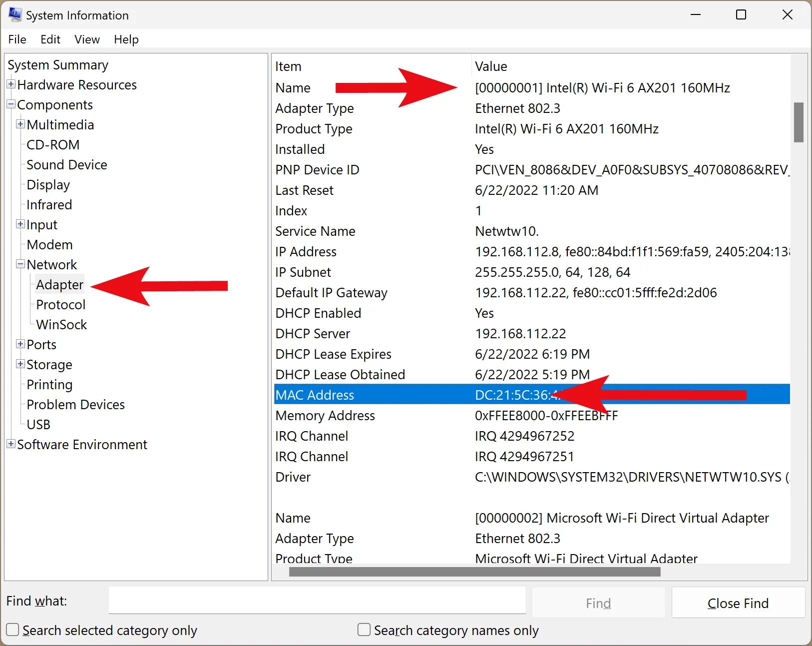Click the Microsoft Wi-Fi Direct Virtual Adapter name value
The width and height of the screenshot is (812, 646).
coord(622,518)
